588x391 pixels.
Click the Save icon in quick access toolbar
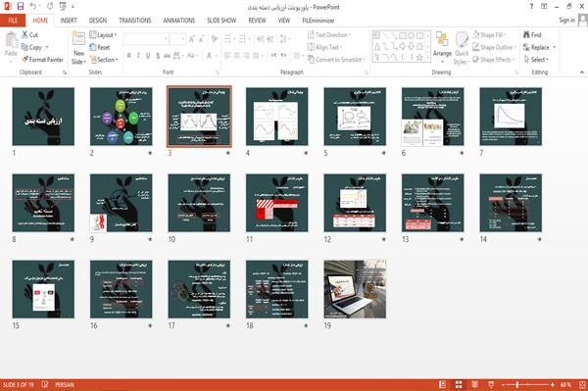pos(21,7)
